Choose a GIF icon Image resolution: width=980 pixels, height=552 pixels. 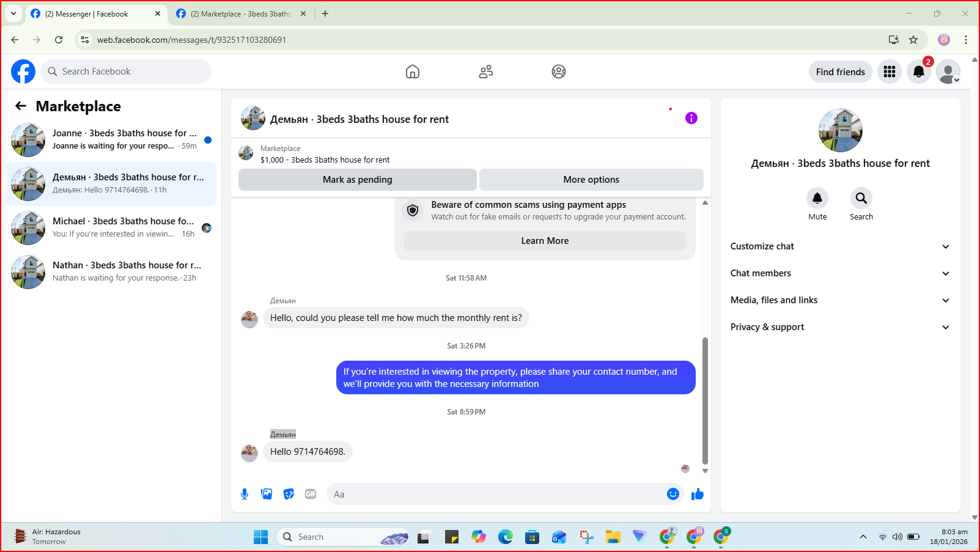(311, 494)
